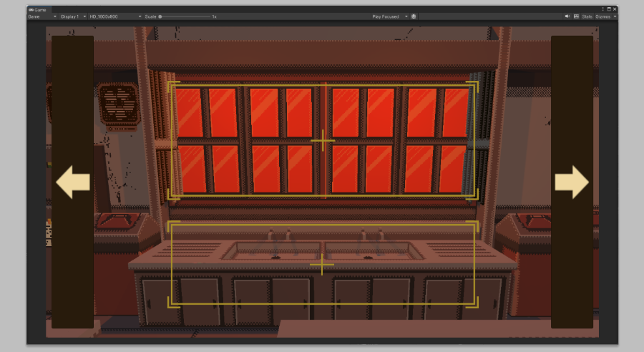
Task: Open the Game window kebab options menu
Action: tap(602, 9)
